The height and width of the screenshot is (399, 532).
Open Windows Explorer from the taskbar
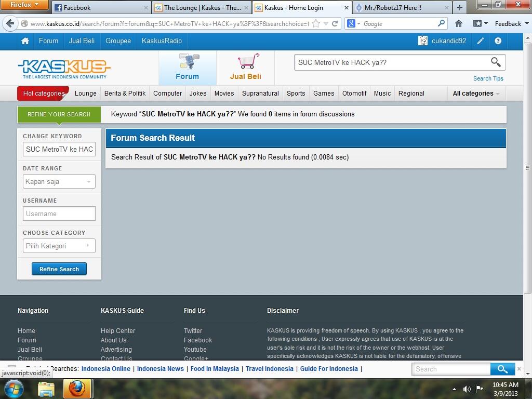tap(46, 389)
